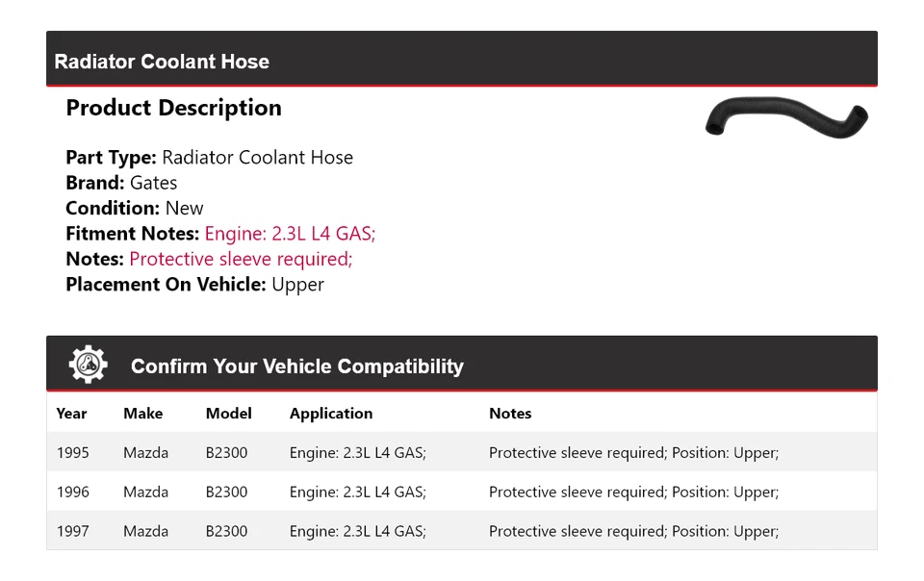Click the Radiator Coolant Hose title bar text
This screenshot has width=924, height=581.
162,62
